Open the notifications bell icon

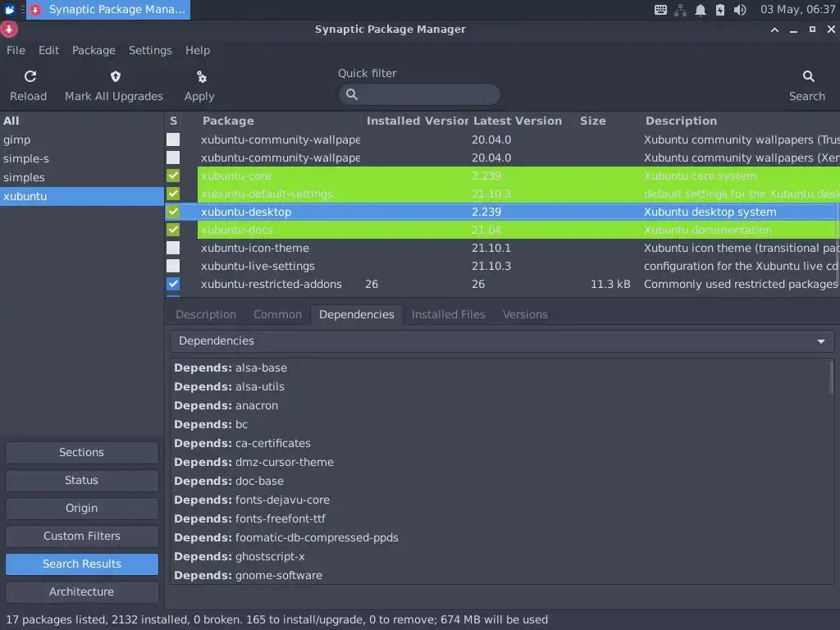(701, 10)
